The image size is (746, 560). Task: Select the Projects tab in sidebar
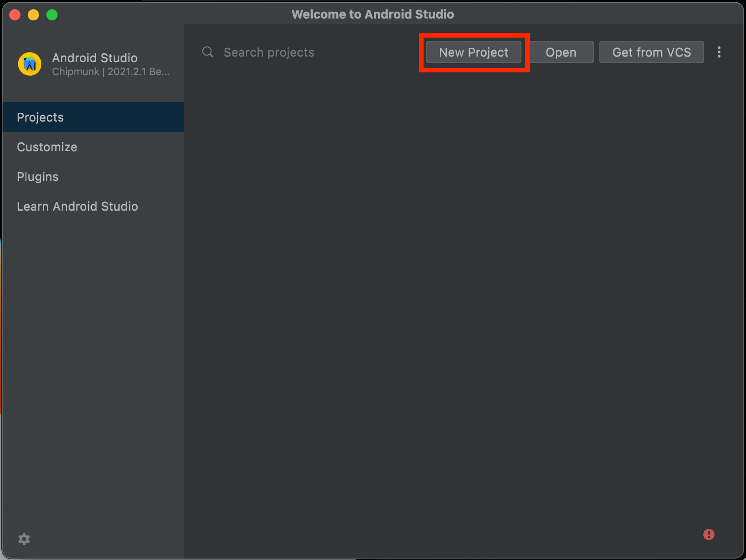(93, 117)
